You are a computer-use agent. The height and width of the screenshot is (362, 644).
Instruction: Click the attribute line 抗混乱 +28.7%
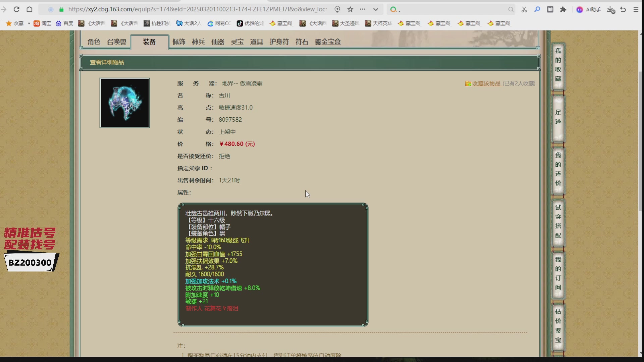coord(204,267)
